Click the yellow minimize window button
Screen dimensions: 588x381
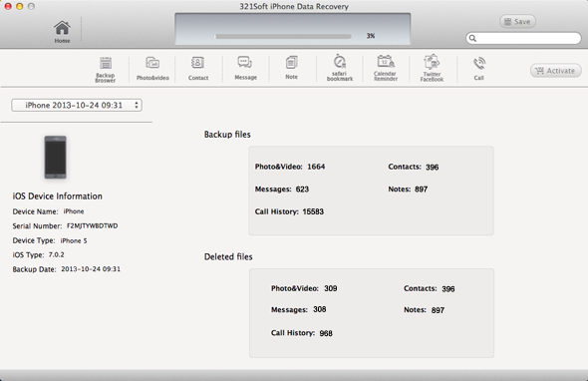click(20, 6)
